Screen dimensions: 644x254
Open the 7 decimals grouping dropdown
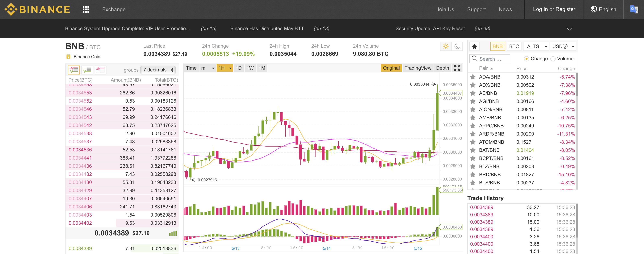click(158, 70)
